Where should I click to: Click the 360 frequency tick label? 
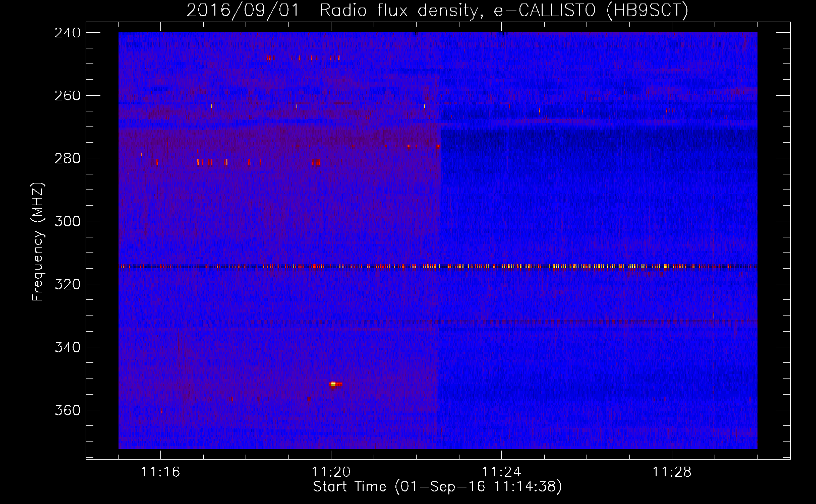pyautogui.click(x=67, y=411)
